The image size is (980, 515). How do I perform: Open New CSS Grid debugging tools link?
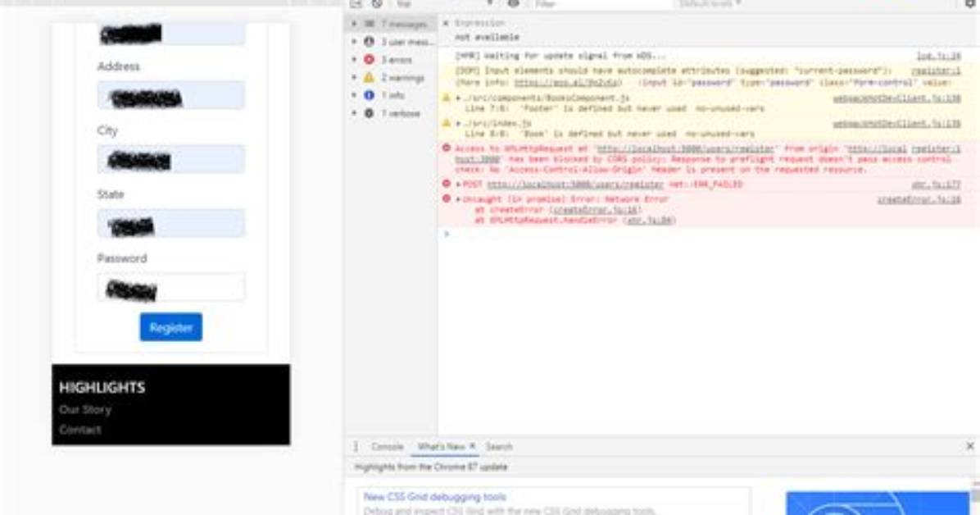coord(435,497)
